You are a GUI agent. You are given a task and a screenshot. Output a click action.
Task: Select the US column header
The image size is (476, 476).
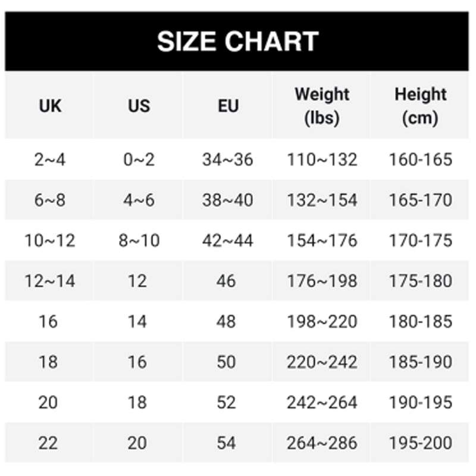[139, 106]
